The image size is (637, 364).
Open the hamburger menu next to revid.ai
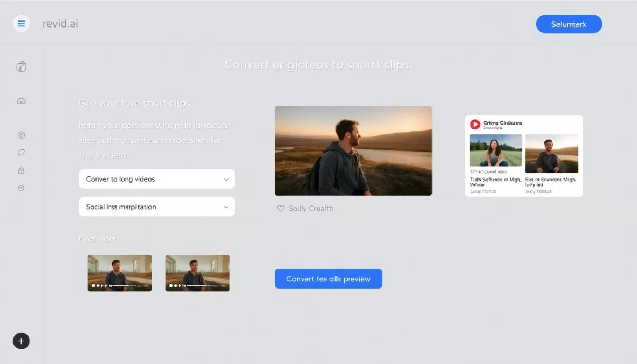(21, 24)
